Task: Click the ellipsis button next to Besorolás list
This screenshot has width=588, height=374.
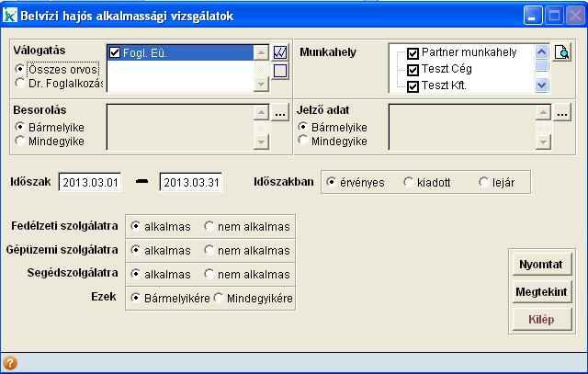Action: 281,113
